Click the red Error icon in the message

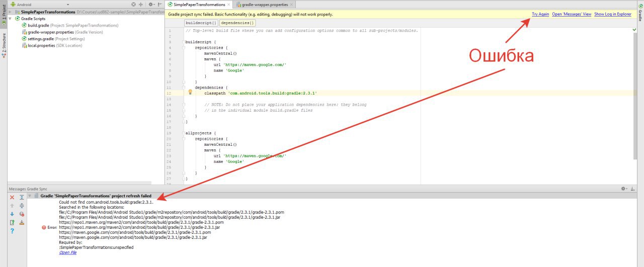click(x=44, y=227)
